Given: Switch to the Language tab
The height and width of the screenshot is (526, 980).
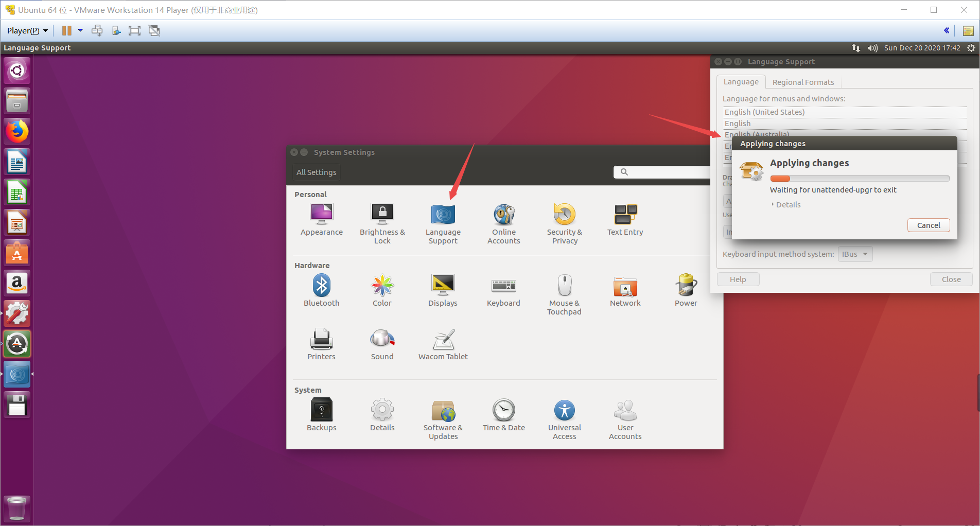Looking at the screenshot, I should click(x=741, y=82).
